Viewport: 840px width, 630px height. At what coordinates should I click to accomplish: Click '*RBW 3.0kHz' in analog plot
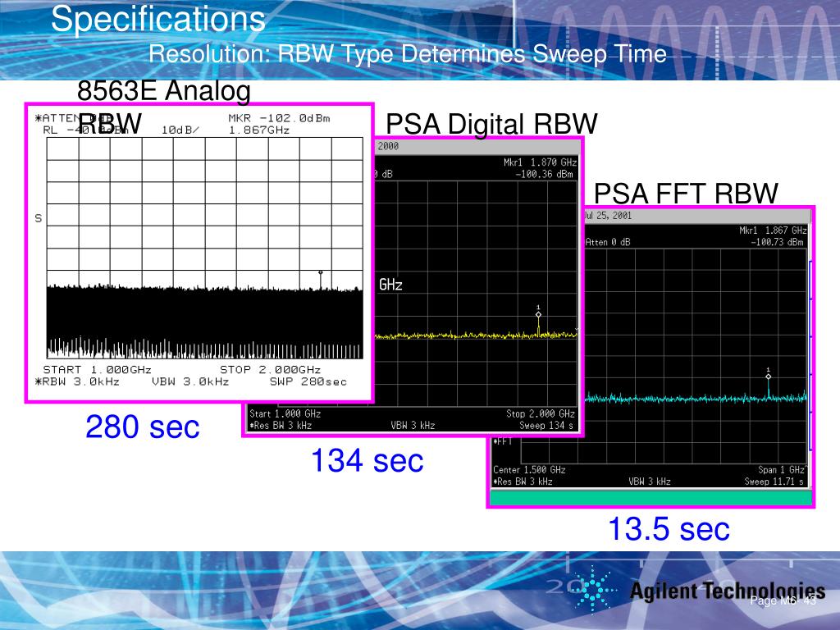coord(77,382)
